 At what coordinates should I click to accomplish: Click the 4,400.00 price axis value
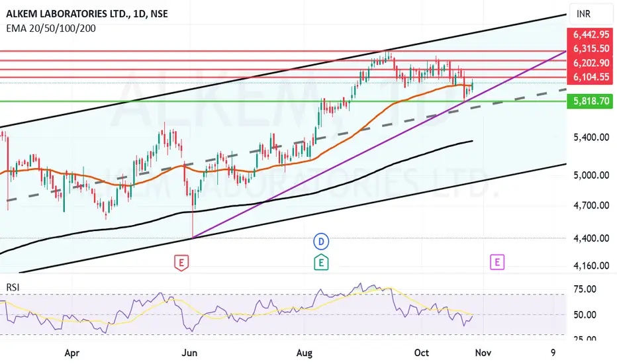591,238
